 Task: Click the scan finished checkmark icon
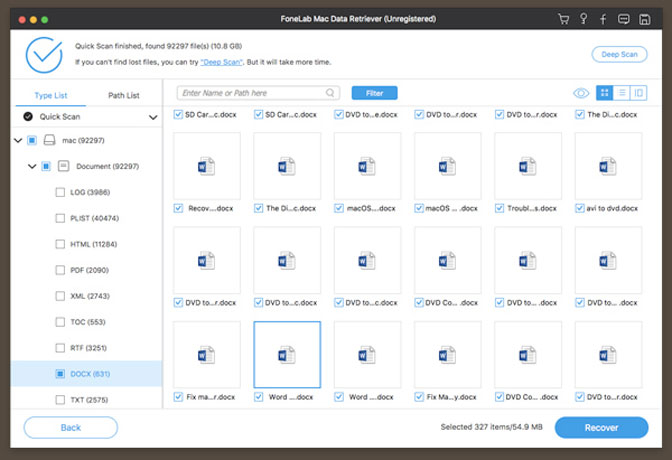coord(44,54)
